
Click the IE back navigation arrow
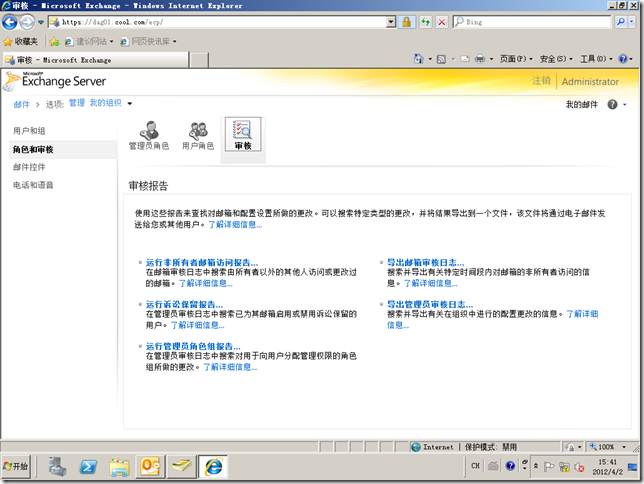pos(12,21)
